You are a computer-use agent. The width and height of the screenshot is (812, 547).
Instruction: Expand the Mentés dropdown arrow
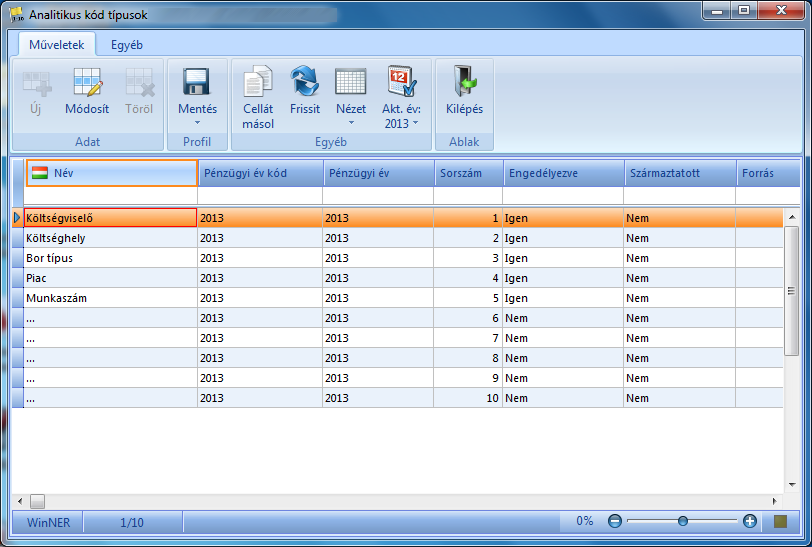tap(197, 123)
